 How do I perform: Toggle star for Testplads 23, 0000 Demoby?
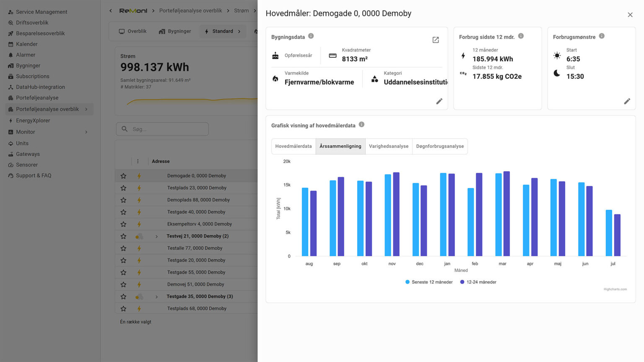pos(123,188)
